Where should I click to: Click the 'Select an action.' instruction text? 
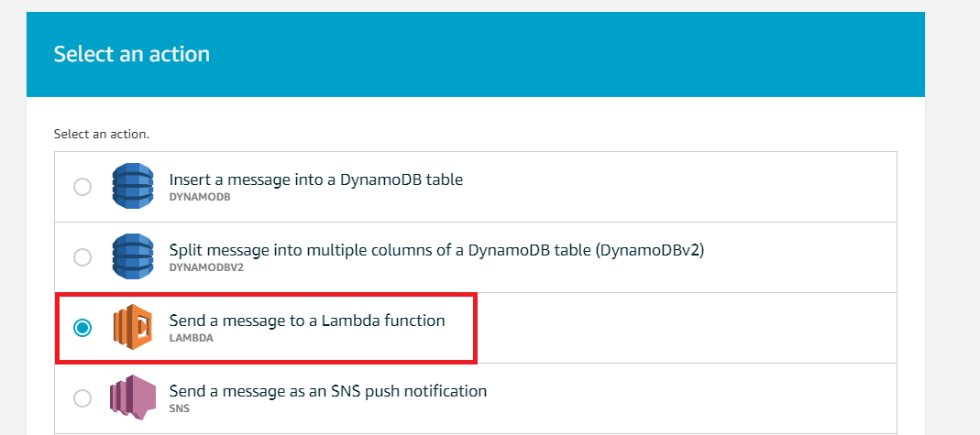coord(101,135)
